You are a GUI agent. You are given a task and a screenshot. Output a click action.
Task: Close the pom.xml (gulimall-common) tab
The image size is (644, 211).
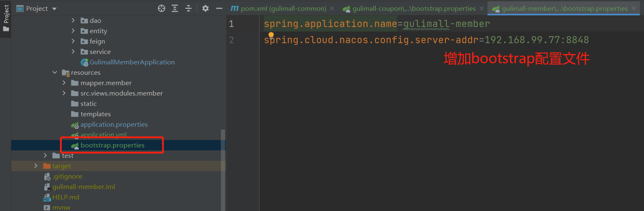(332, 8)
